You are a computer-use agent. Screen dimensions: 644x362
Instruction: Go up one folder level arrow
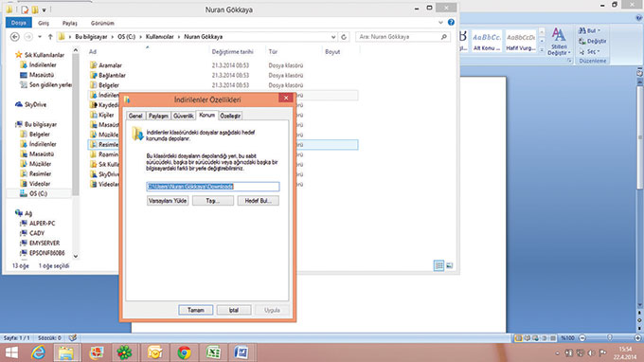tap(50, 37)
